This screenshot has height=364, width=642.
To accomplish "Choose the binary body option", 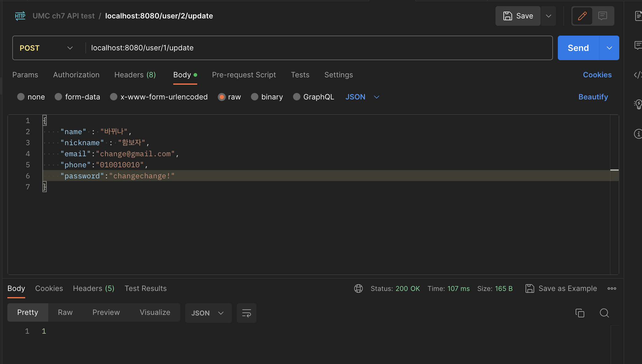I will coord(255,97).
